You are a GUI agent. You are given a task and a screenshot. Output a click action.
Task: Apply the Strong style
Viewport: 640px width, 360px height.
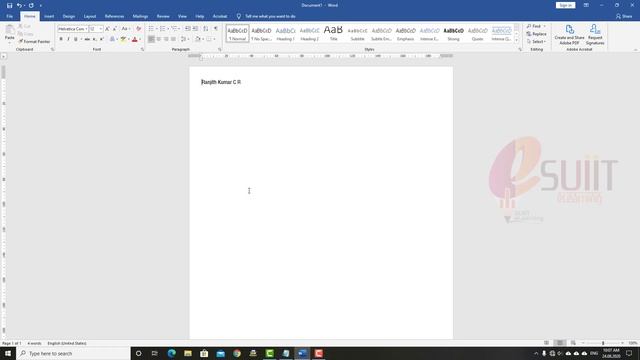[453, 33]
